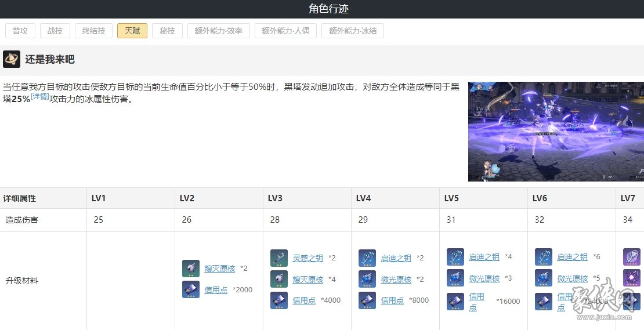The height and width of the screenshot is (330, 644).
Task: Click the damage value 29 under LV4
Action: click(363, 220)
